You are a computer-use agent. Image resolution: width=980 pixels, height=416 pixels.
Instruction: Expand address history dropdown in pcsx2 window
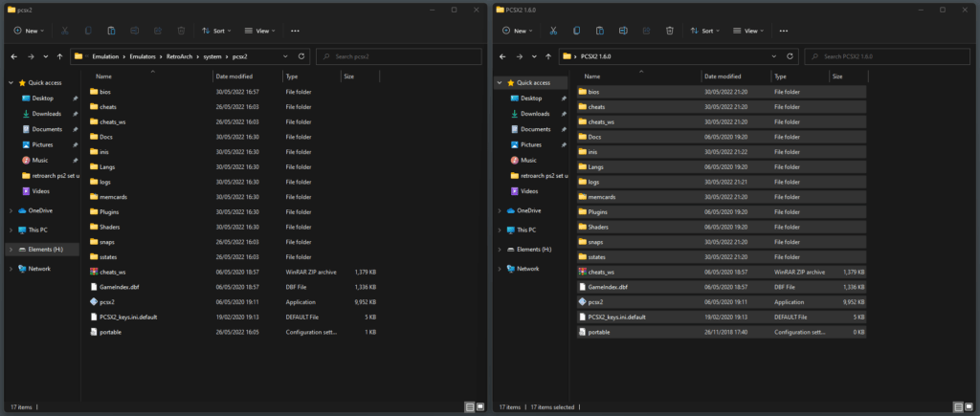pos(285,56)
